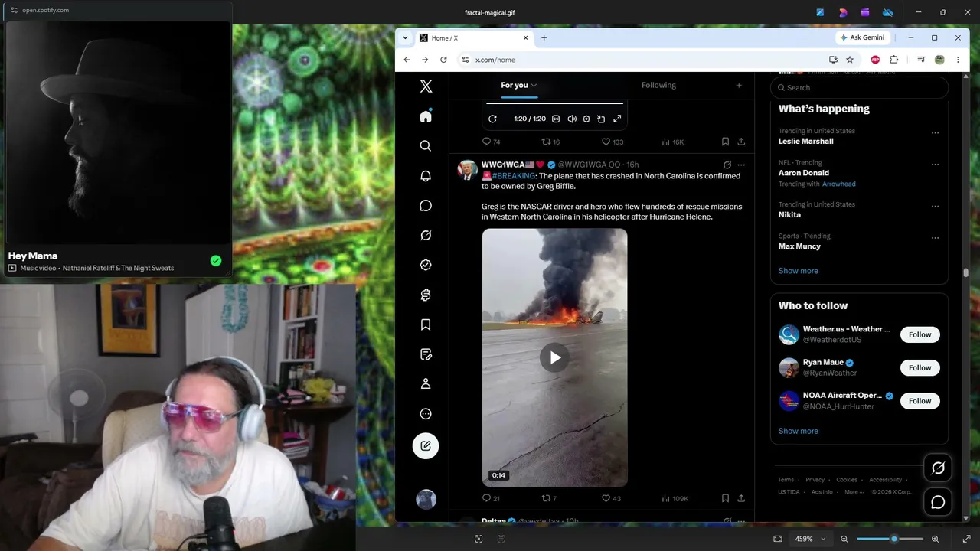Viewport: 980px width, 551px height.
Task: Reply to the post with 74 replies
Action: pyautogui.click(x=491, y=142)
